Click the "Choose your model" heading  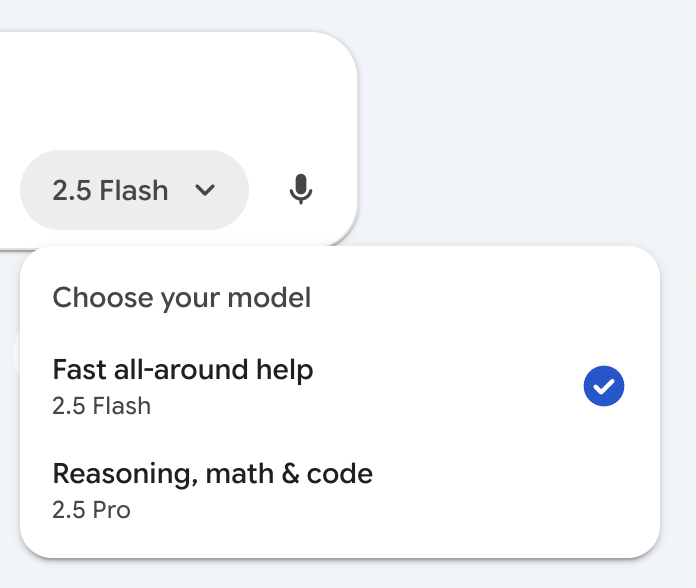coord(181,297)
